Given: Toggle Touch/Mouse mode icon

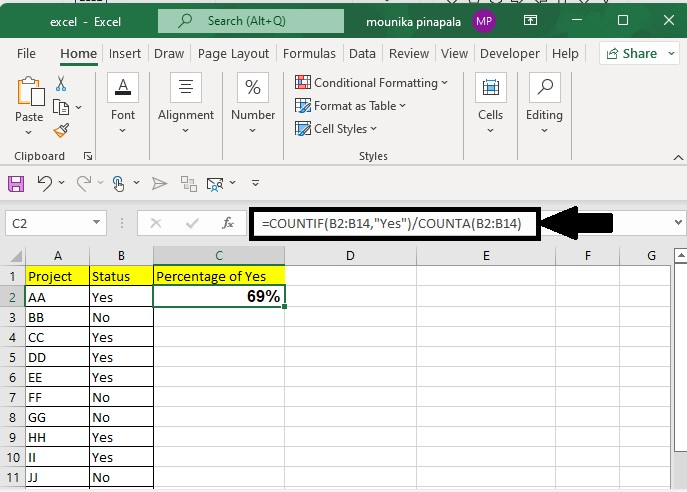Looking at the screenshot, I should 118,184.
